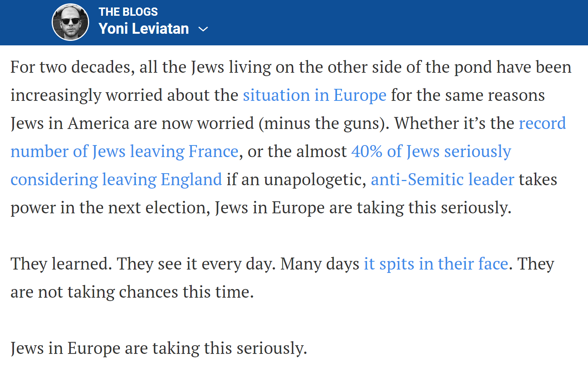The width and height of the screenshot is (588, 370).
Task: Click 'THE BLOGS' to browse all blogs
Action: tap(128, 11)
